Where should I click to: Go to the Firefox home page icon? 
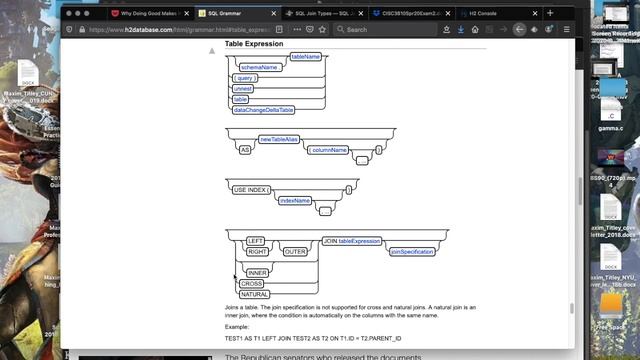(475, 29)
